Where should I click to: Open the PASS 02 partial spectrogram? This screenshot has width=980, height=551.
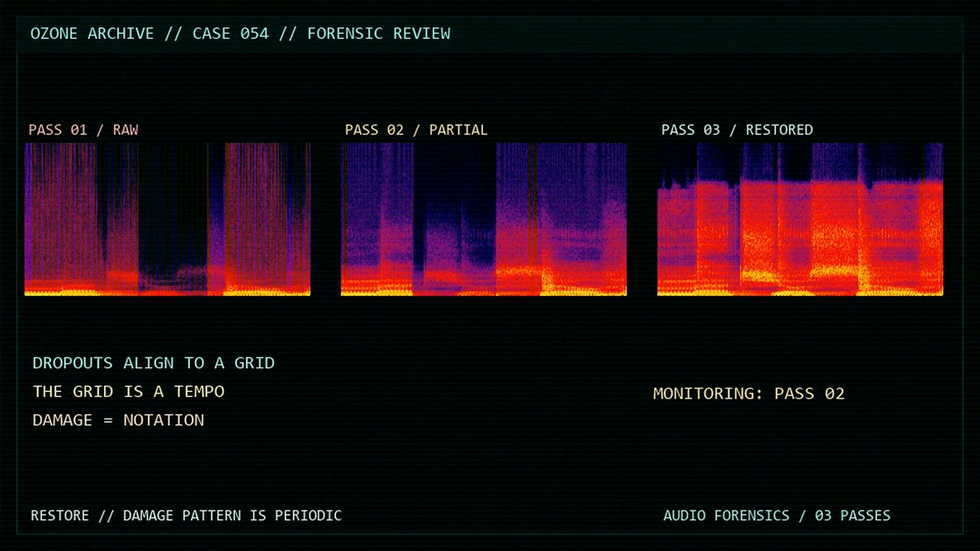coord(484,219)
